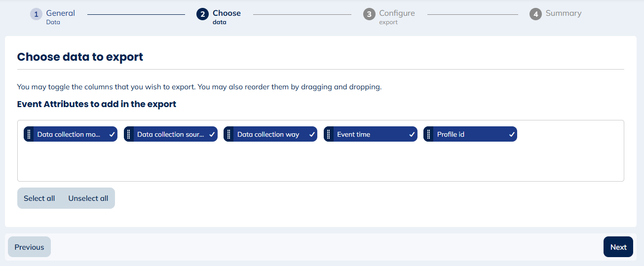Click drag handle on Data collection mo... chip
644x266 pixels.
point(29,134)
